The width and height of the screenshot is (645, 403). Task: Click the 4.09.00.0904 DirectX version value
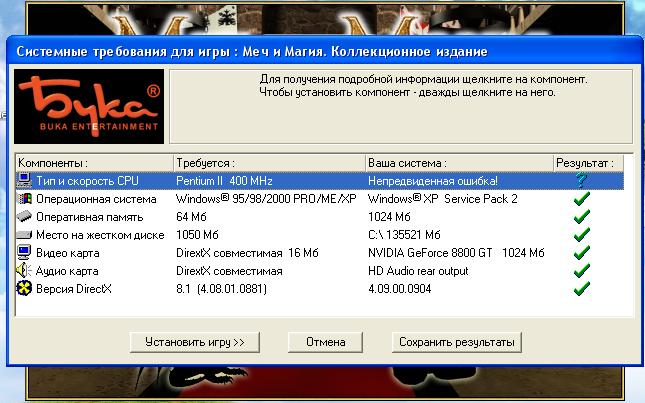tap(399, 289)
